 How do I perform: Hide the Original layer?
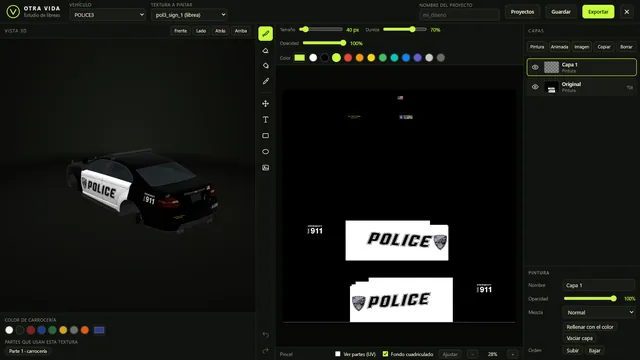pyautogui.click(x=535, y=87)
